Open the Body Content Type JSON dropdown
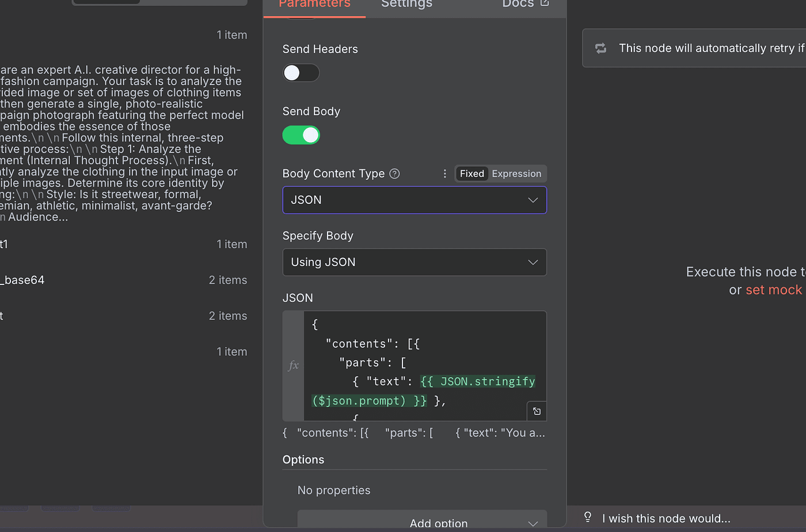This screenshot has height=532, width=806. pos(414,200)
